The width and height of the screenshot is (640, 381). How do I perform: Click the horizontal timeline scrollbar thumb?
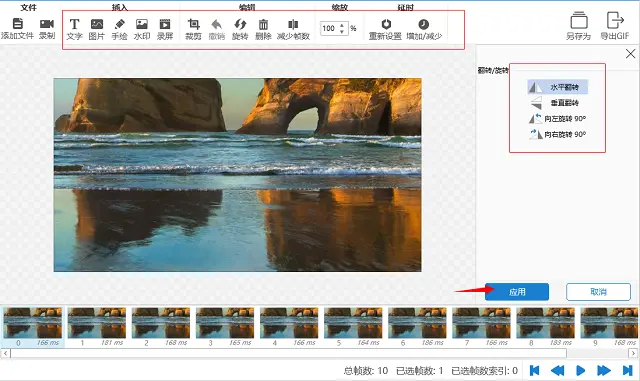[289, 353]
